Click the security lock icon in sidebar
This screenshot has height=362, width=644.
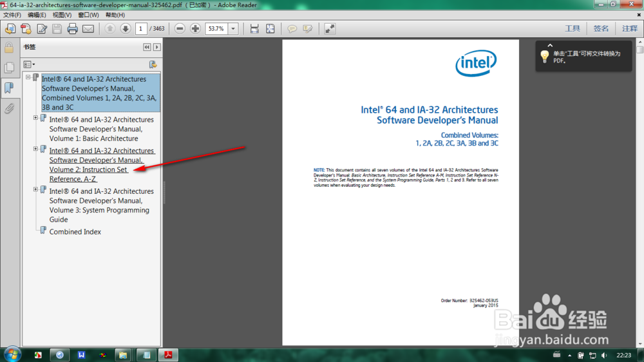9,48
